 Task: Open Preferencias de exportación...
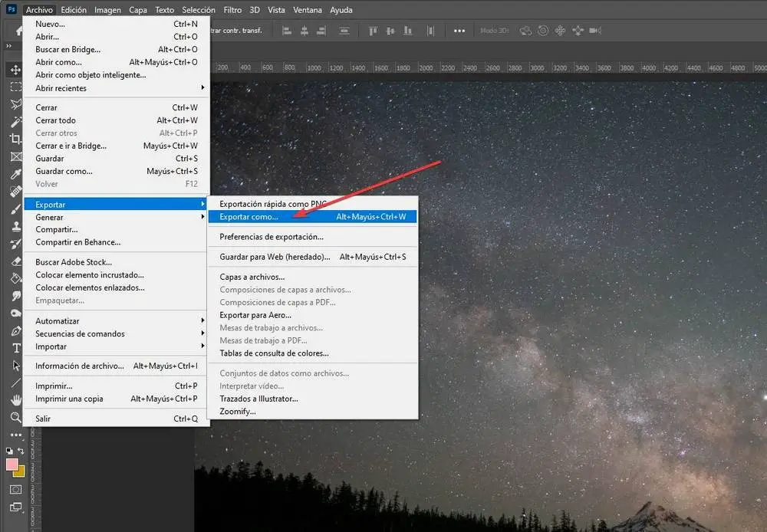(x=313, y=237)
